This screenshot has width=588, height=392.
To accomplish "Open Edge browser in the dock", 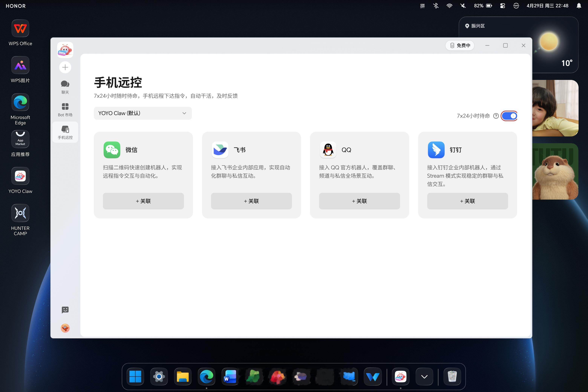I will 206,377.
